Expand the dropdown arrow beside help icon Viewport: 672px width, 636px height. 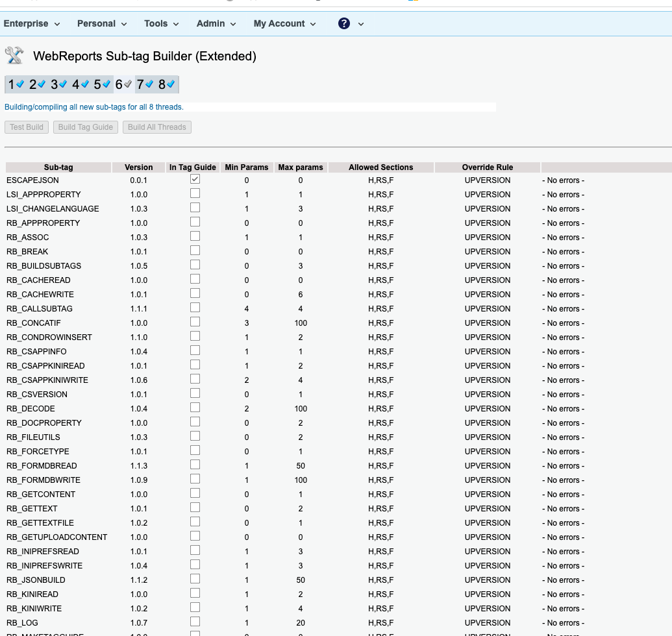(x=361, y=24)
